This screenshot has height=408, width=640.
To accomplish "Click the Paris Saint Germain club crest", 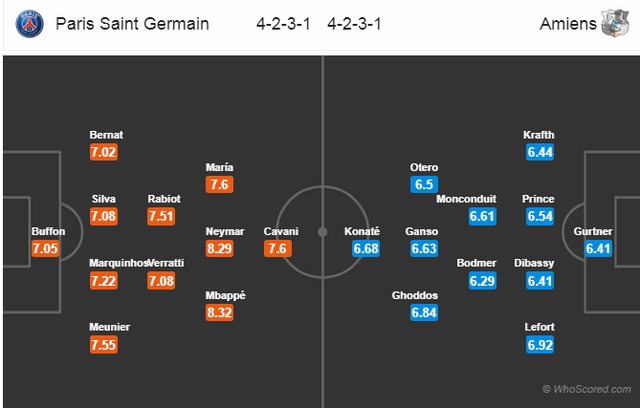I will pyautogui.click(x=29, y=24).
